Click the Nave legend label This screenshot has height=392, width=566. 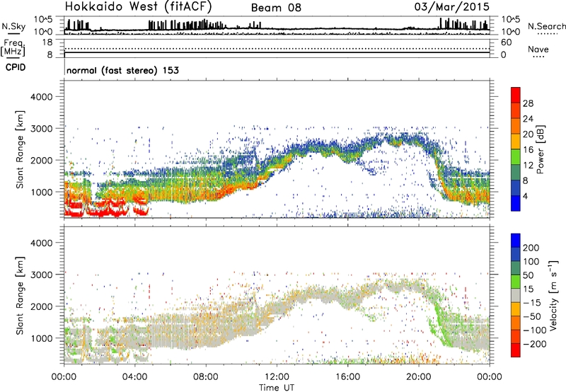(538, 50)
